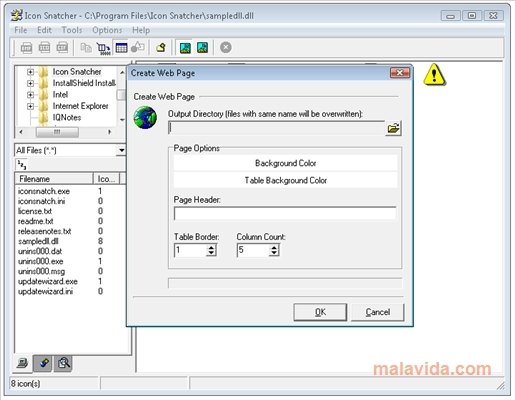This screenshot has width=515, height=400.
Task: Open the All Files (*.*) filter dropdown
Action: tap(121, 150)
